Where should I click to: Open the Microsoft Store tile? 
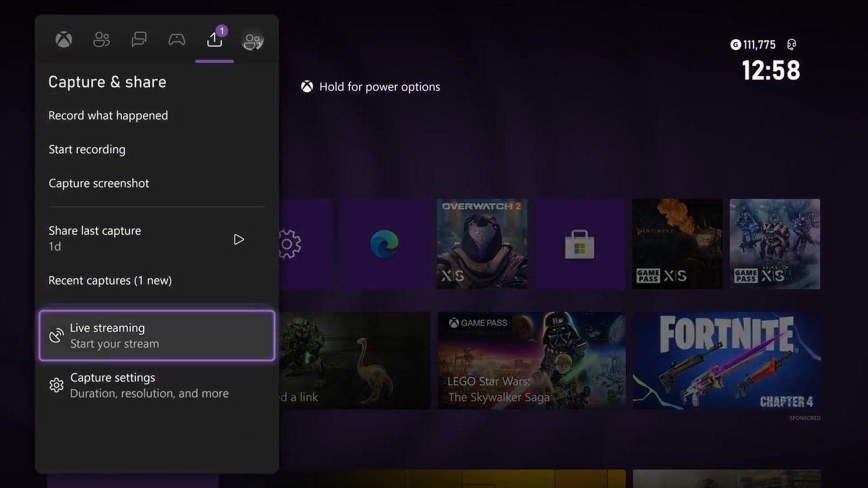[579, 243]
